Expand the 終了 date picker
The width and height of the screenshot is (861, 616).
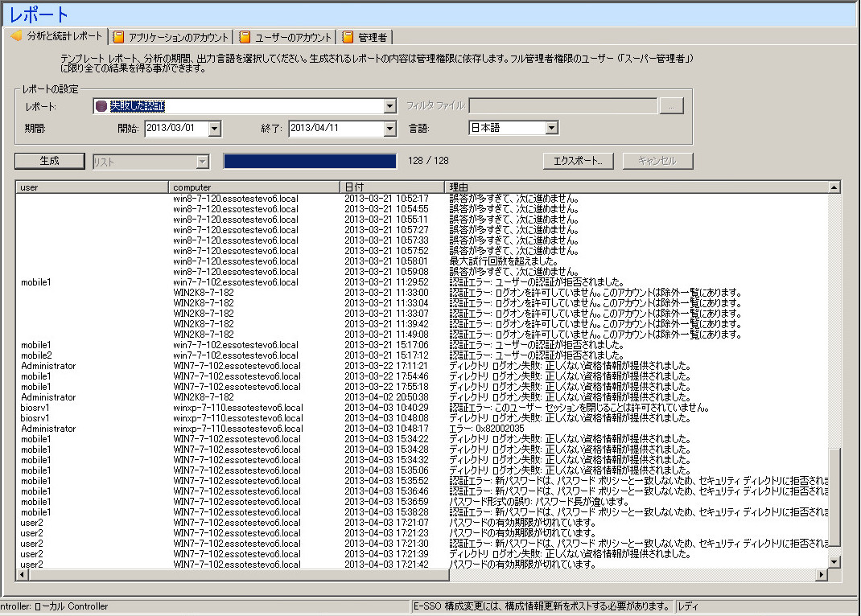(x=389, y=128)
